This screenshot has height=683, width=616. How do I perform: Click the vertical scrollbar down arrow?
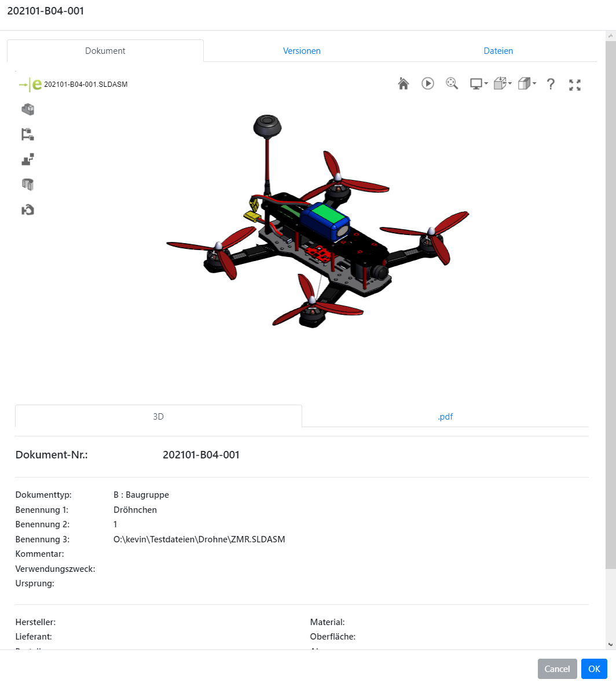coord(611,644)
